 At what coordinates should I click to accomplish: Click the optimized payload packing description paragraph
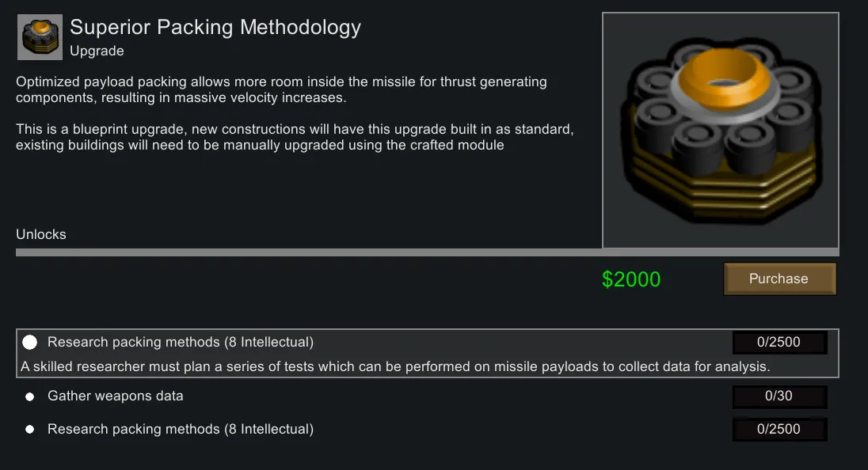click(x=281, y=89)
